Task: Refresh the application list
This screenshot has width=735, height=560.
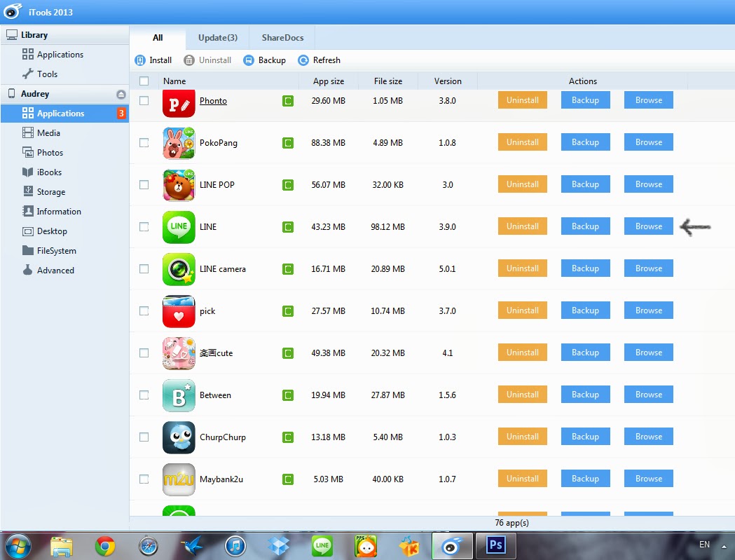Action: pyautogui.click(x=320, y=60)
